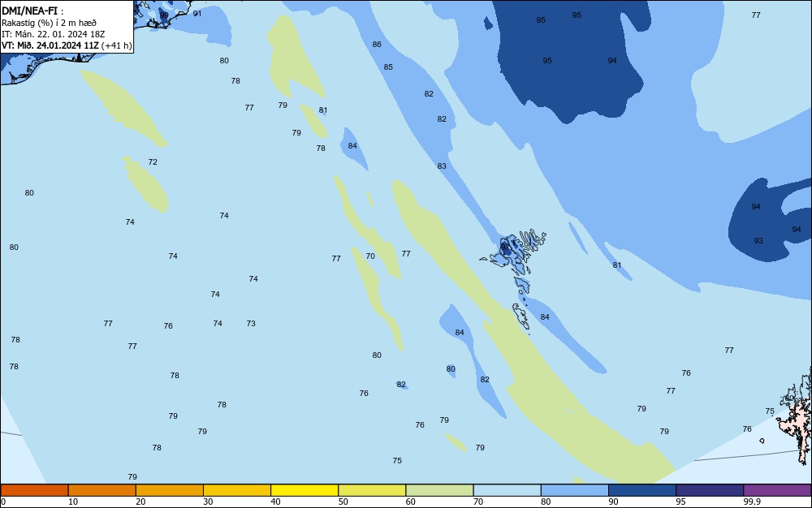Click the '60' legend scale label

pyautogui.click(x=411, y=502)
